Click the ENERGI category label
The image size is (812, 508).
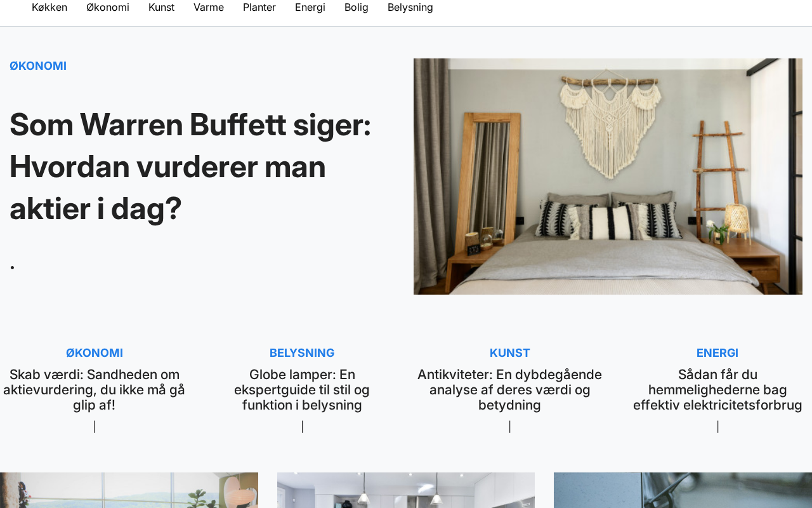pos(717,353)
